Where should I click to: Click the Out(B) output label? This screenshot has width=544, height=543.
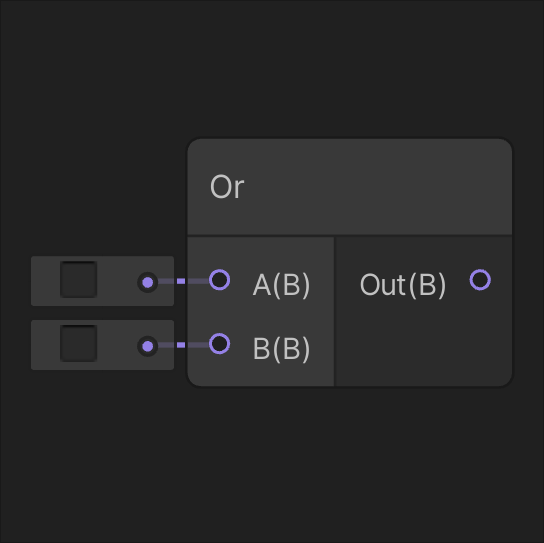coord(402,285)
